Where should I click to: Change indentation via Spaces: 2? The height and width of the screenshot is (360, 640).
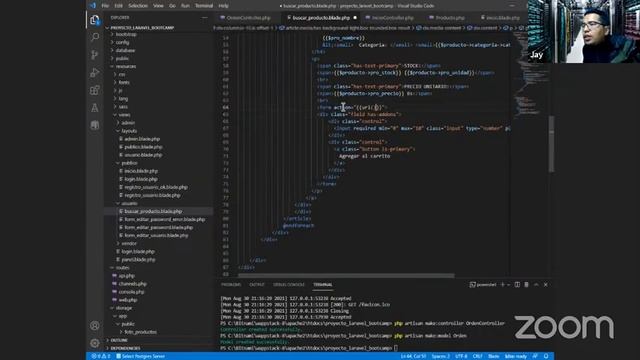(440, 356)
